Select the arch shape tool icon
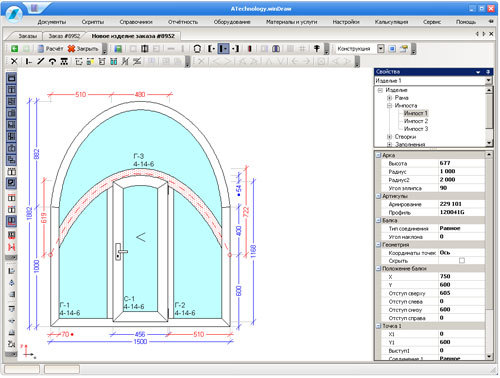Viewport: 500px width, 378px height. 197,49
